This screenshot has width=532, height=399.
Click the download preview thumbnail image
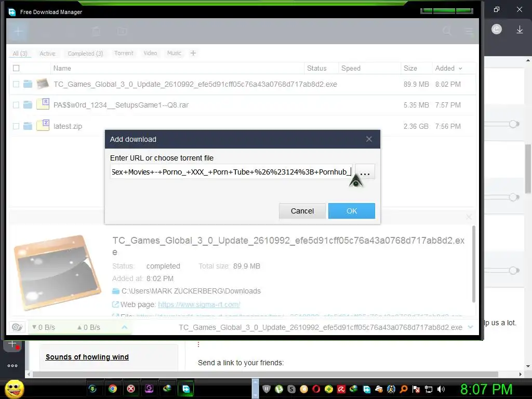pos(57,272)
